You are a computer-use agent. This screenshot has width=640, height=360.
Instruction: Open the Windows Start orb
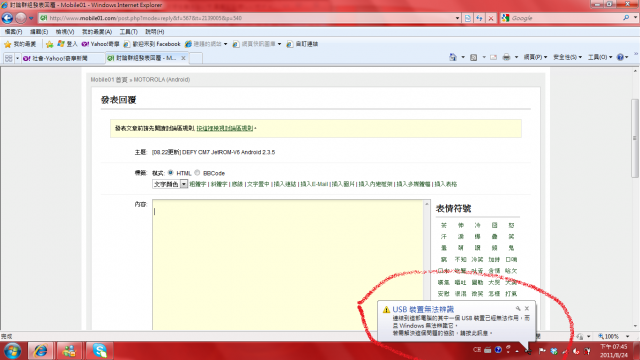pyautogui.click(x=12, y=351)
